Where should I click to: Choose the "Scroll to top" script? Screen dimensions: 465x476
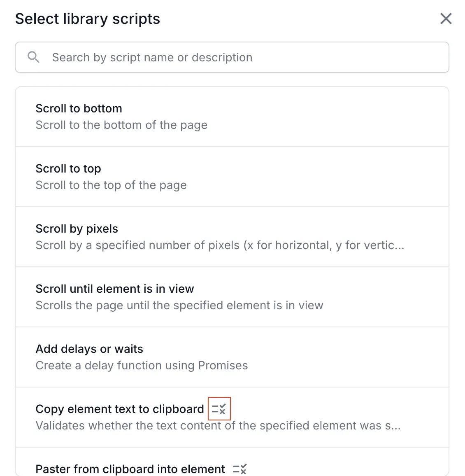[x=68, y=169]
